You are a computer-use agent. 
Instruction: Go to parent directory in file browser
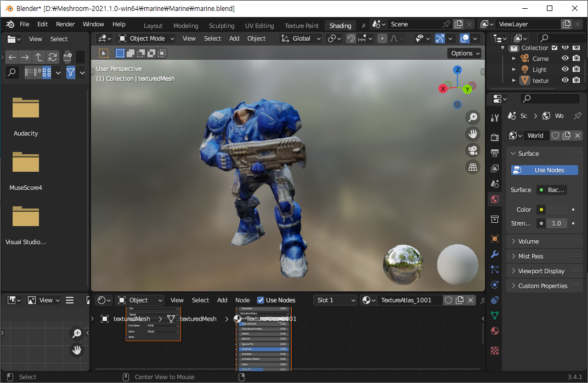pyautogui.click(x=38, y=57)
